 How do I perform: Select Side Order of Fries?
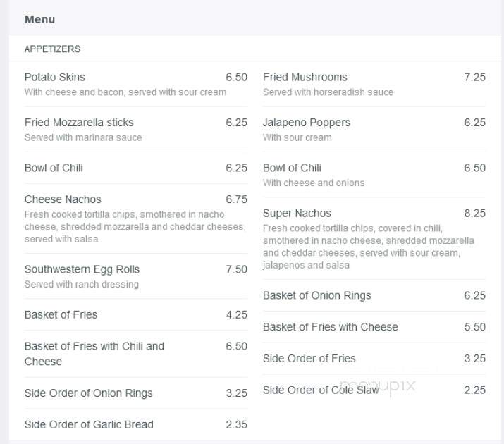click(x=309, y=358)
